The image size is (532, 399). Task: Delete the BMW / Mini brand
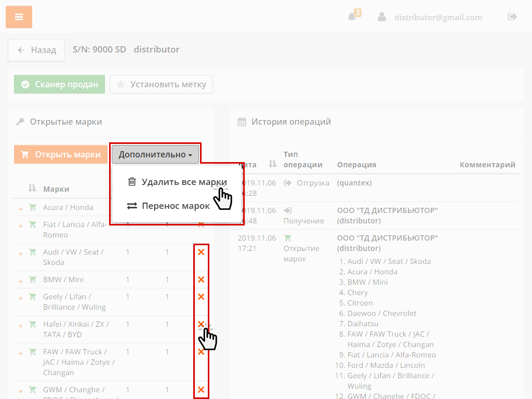(x=201, y=280)
